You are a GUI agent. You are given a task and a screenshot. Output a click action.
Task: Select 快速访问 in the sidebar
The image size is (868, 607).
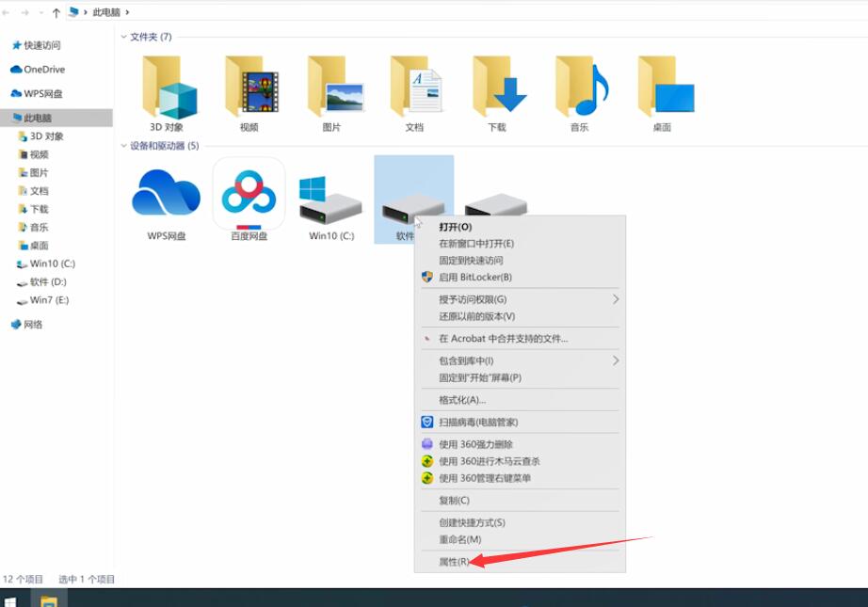(37, 45)
